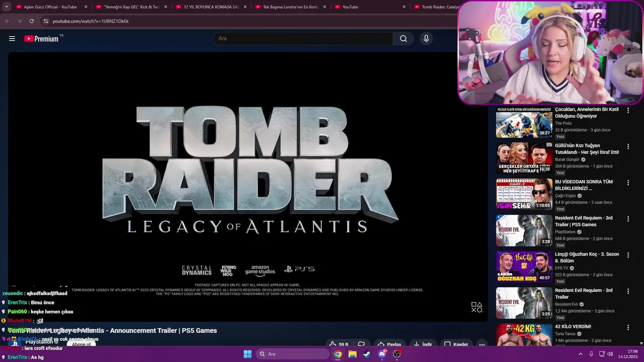The image size is (644, 362).
Task: Open Steam from the taskbar
Action: coord(367,354)
